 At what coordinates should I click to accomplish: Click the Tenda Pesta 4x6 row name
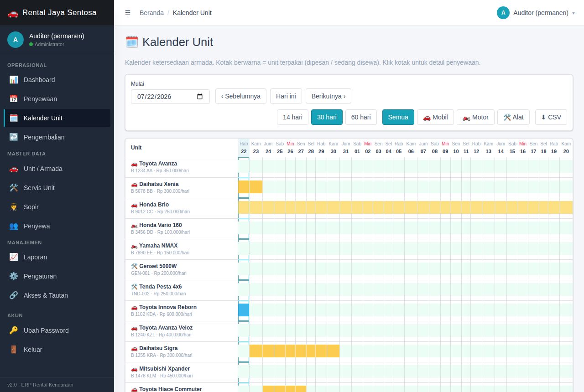[160, 287]
